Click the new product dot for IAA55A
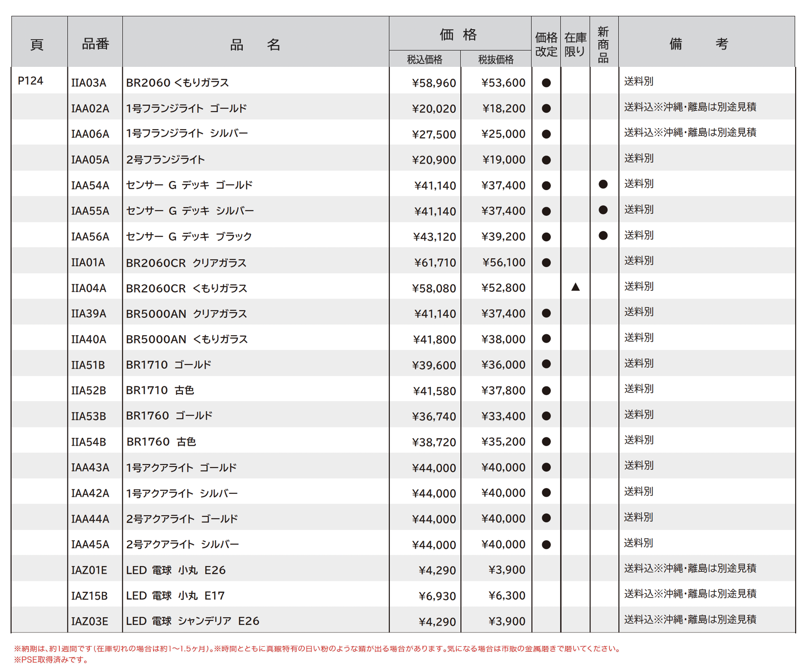The height and width of the screenshot is (672, 812). 602,210
